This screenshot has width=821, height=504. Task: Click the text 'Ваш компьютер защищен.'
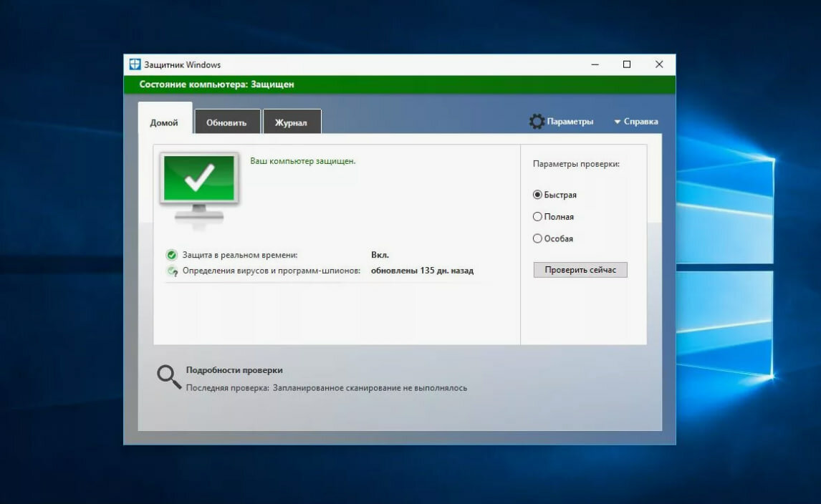302,161
